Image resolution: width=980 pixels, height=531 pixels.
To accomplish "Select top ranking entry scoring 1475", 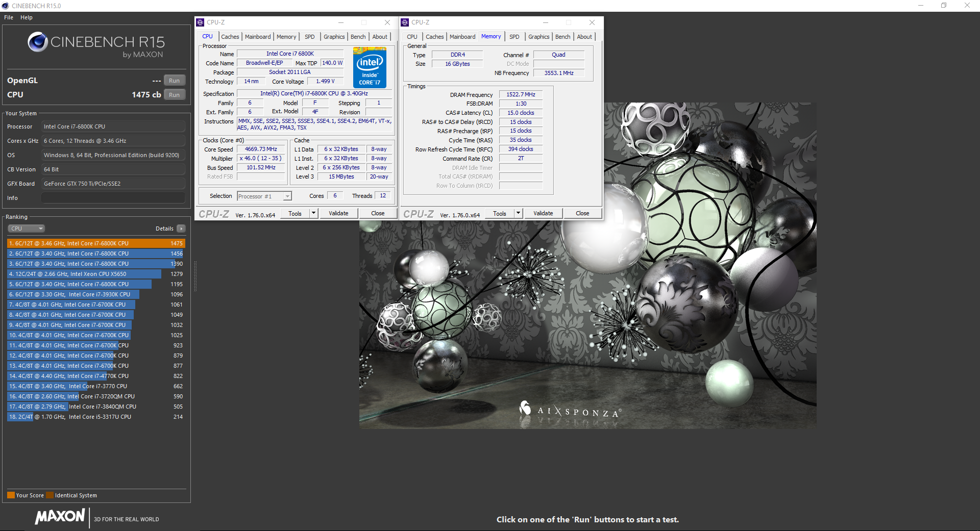I will tap(96, 243).
